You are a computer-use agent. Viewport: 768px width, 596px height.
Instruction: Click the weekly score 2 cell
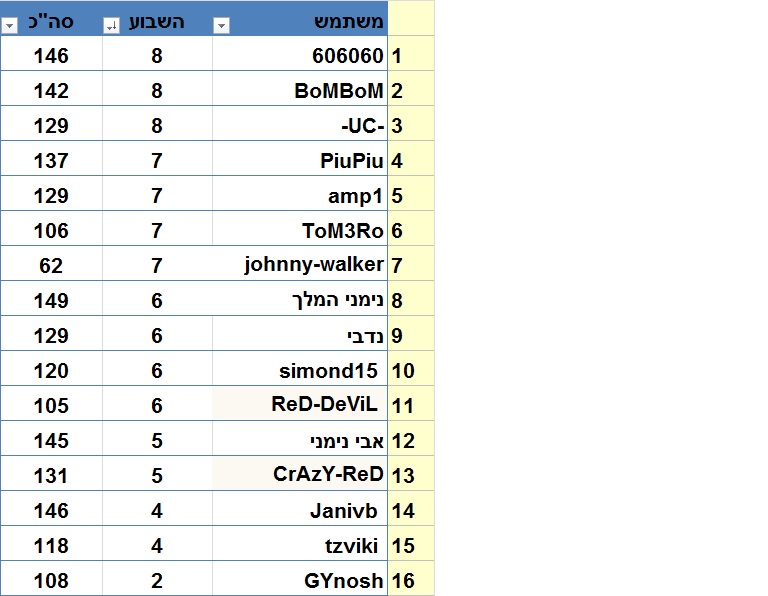click(157, 580)
